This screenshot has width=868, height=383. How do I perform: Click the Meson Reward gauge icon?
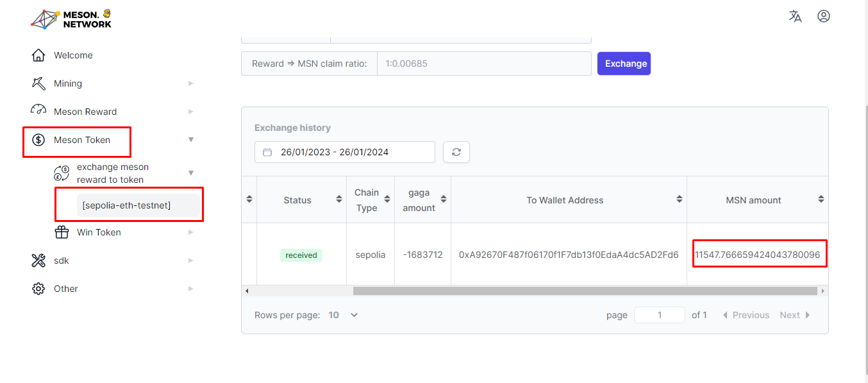38,110
